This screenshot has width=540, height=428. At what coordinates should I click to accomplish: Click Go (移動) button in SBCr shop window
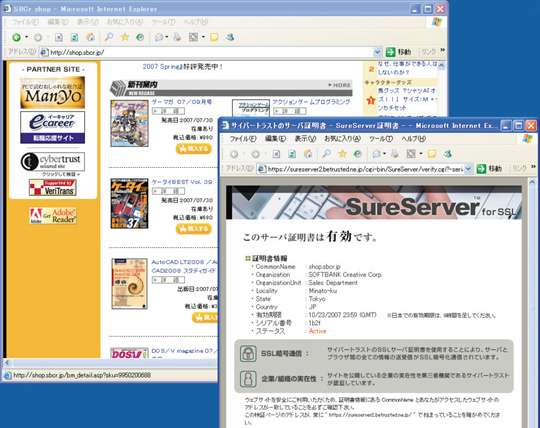pos(398,52)
